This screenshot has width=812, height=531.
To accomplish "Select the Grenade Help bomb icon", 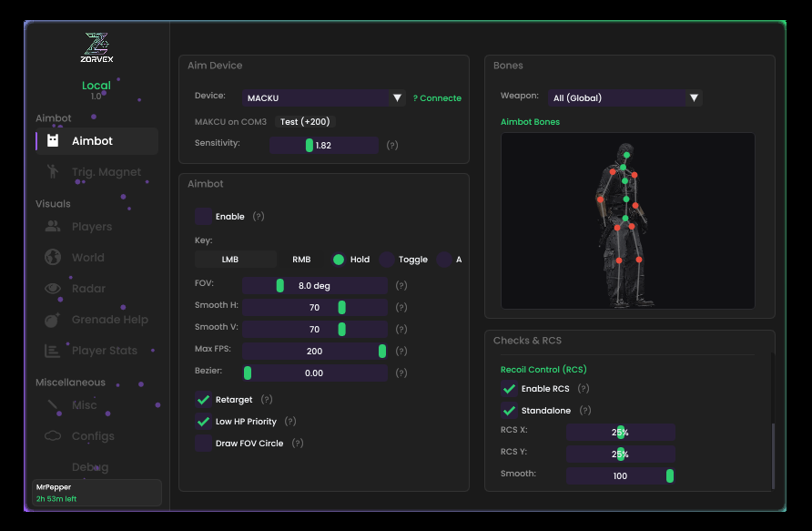I will click(x=53, y=320).
